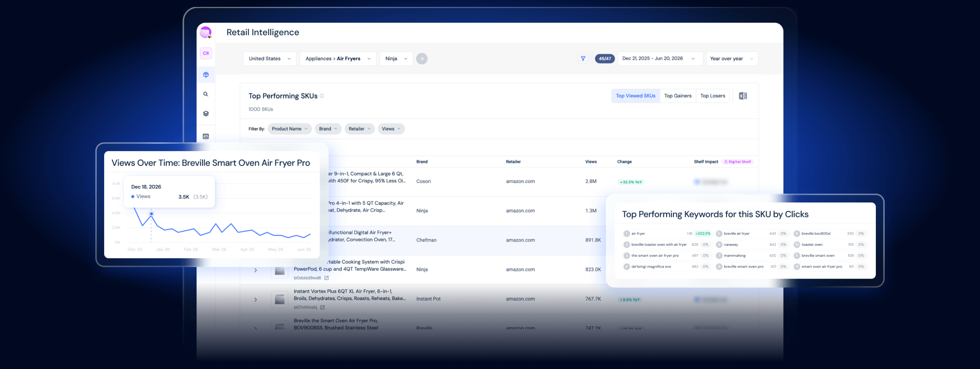Click the highlighted data point on the views chart
980x369 pixels.
(x=152, y=214)
